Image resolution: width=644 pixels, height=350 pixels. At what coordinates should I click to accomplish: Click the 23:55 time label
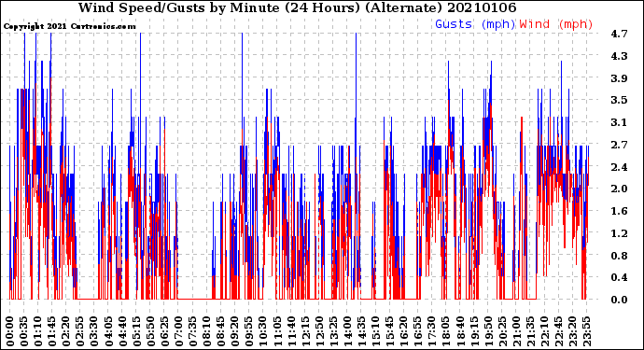point(586,331)
